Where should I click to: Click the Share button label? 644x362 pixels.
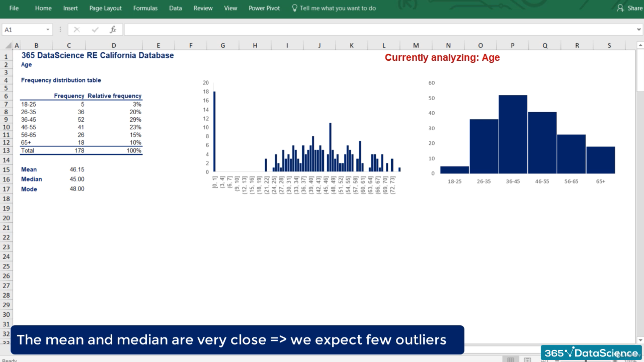635,8
